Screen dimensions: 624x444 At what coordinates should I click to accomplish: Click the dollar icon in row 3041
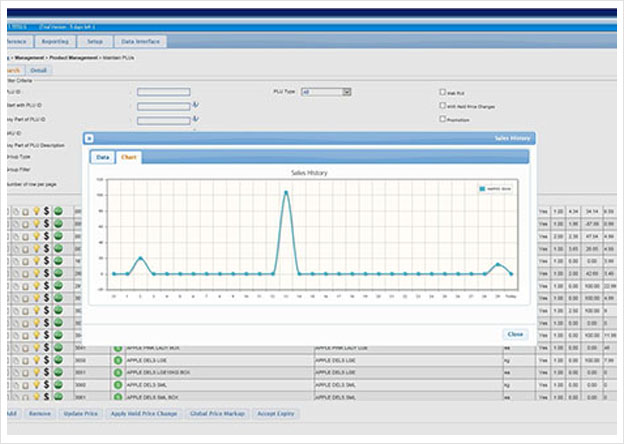[x=47, y=347]
